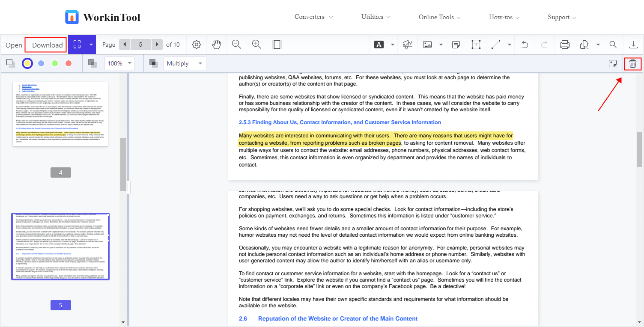Viewport: 644px width, 327px height.
Task: Click the Download button
Action: pos(45,45)
